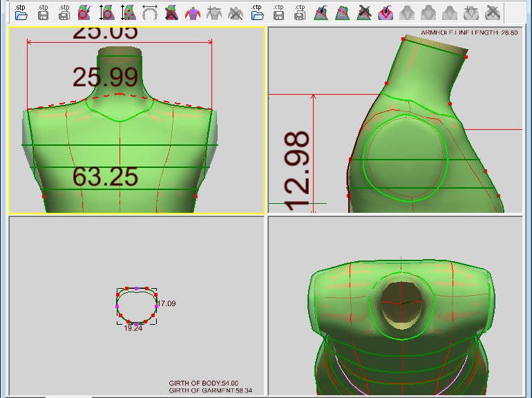The image size is (532, 398).
Task: Click the first torso icon with a vertical arrow
Action: click(x=106, y=12)
